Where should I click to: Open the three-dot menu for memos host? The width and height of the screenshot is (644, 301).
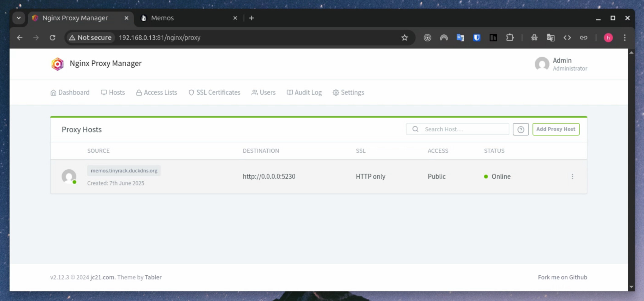(x=572, y=176)
